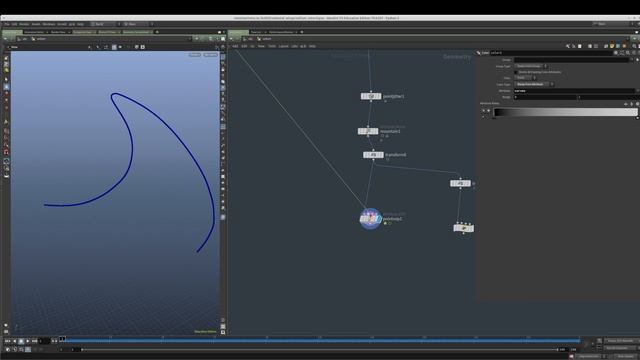Open the network editor Add menu

click(235, 46)
